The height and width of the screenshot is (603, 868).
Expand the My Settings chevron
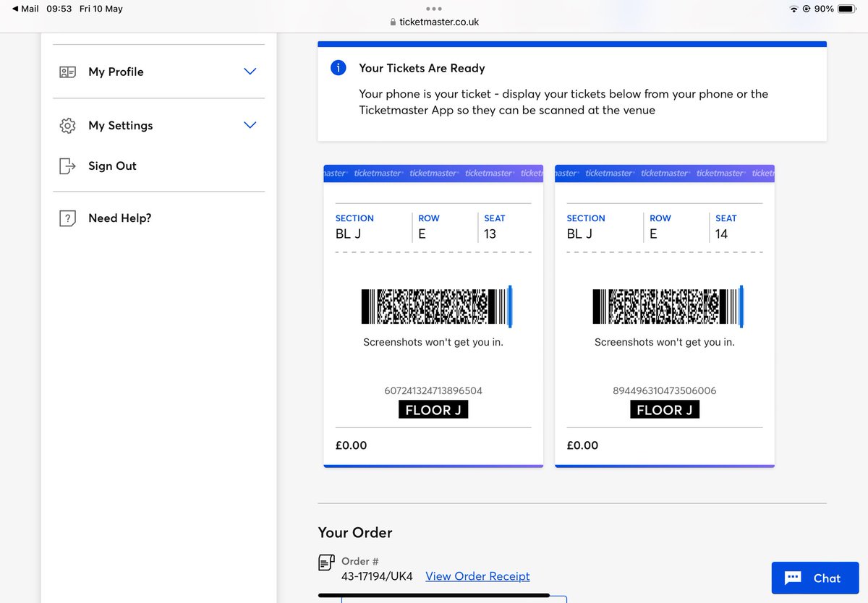(250, 125)
